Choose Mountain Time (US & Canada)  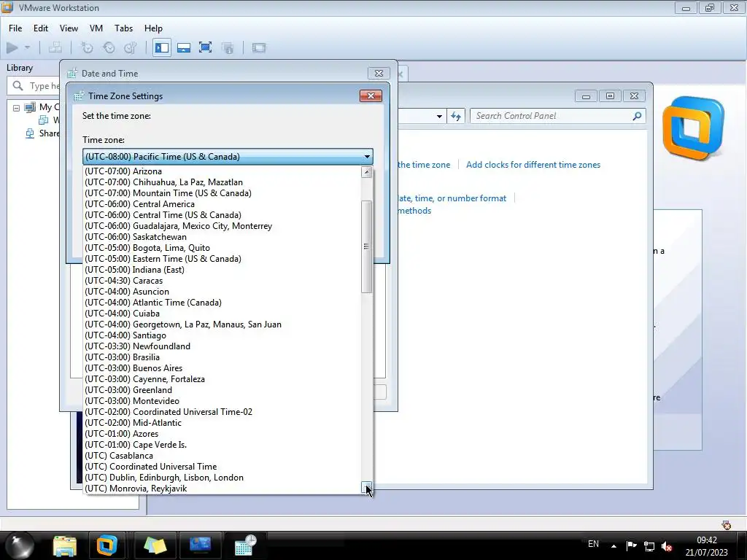pyautogui.click(x=222, y=192)
